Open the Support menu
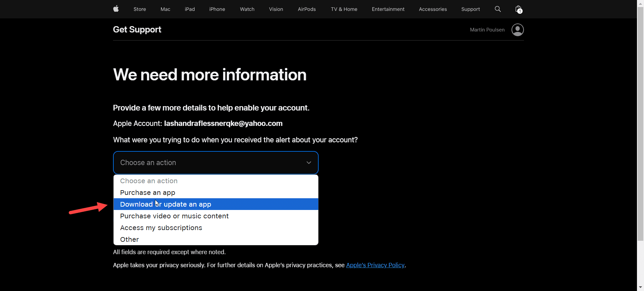The width and height of the screenshot is (644, 291). 471,9
